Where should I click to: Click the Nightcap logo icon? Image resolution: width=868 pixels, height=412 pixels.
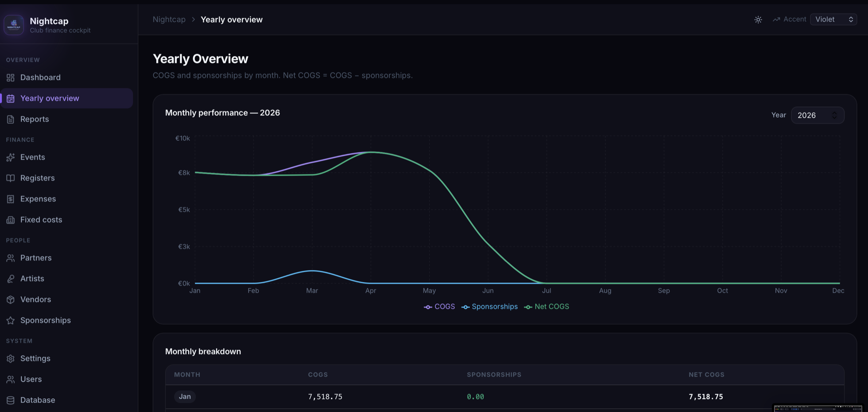(x=14, y=25)
